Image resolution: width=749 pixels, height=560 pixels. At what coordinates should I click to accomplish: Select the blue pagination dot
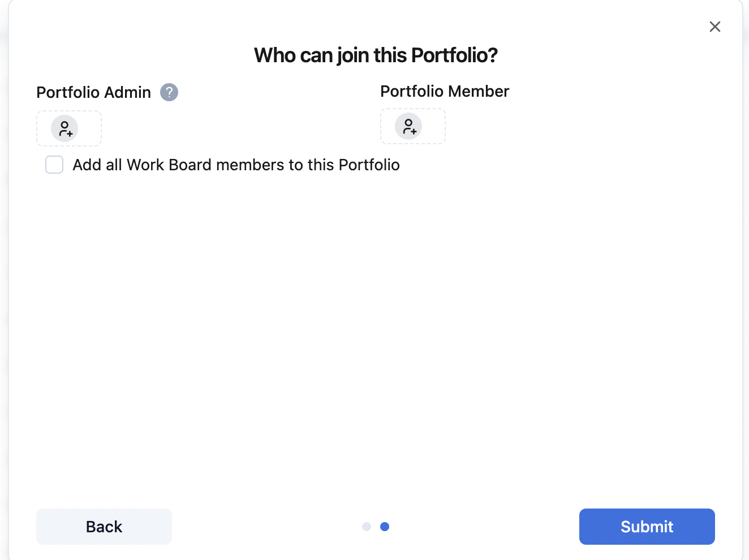click(385, 527)
